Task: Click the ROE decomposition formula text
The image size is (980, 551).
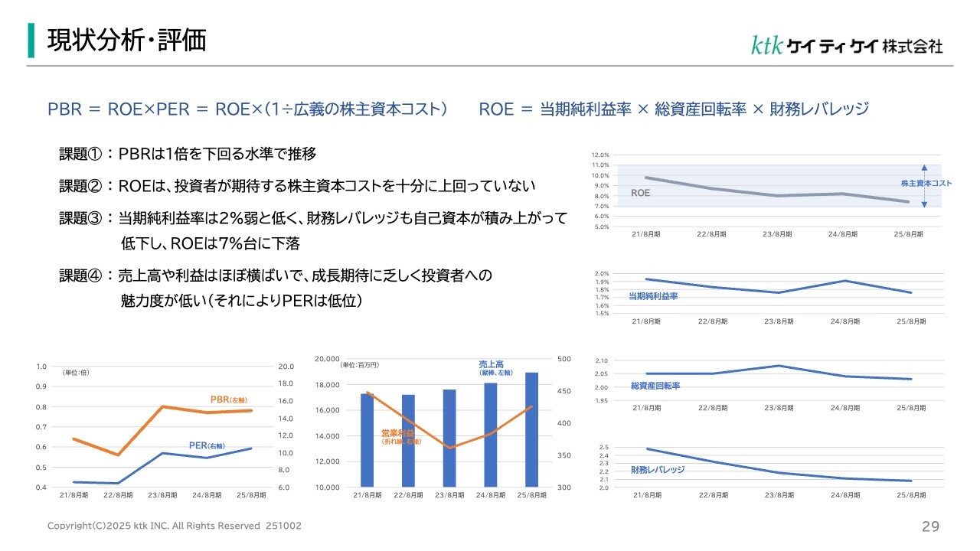Action: pyautogui.click(x=674, y=109)
